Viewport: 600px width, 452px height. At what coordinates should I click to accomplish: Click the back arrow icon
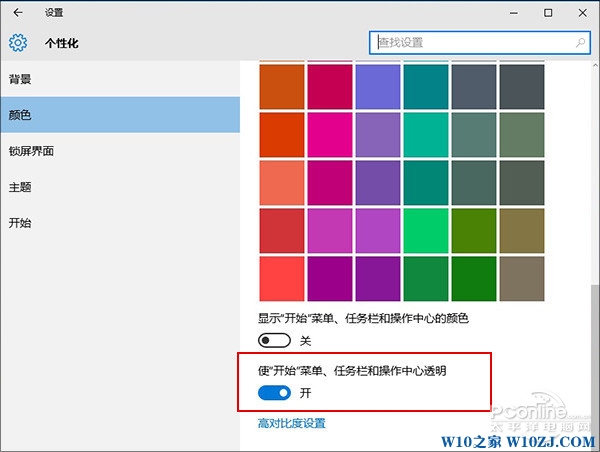tap(18, 13)
